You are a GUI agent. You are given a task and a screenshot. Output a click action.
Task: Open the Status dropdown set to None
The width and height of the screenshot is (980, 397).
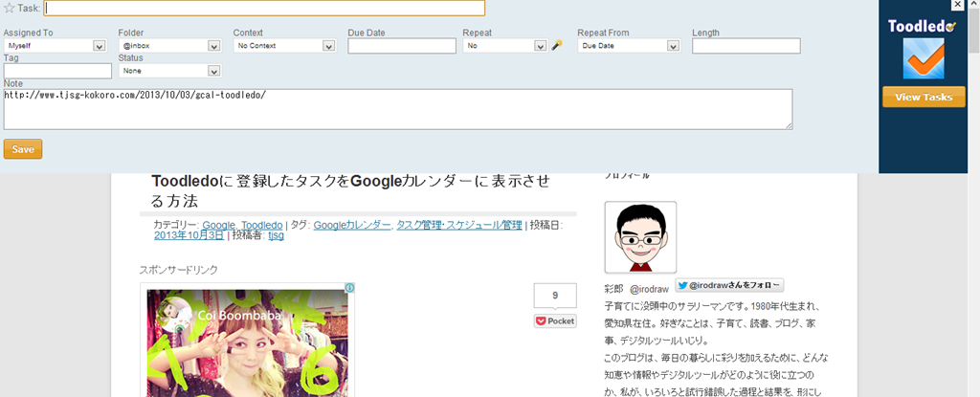170,71
